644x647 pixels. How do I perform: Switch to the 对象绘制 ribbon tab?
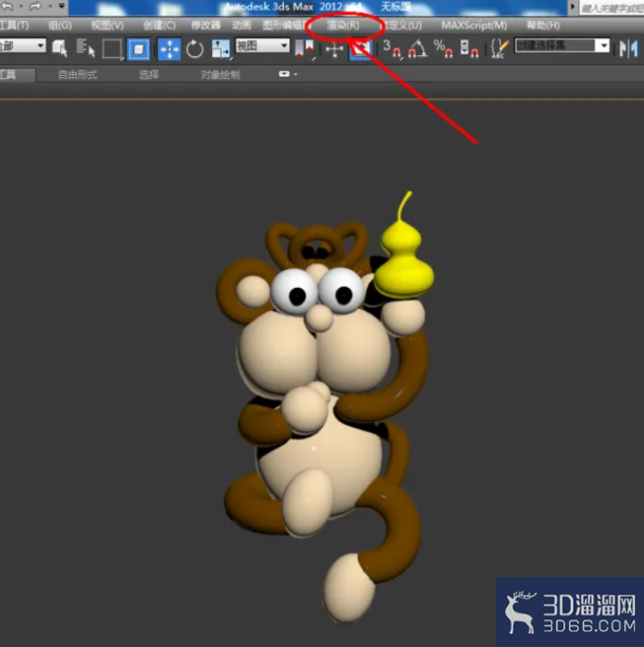[x=220, y=75]
